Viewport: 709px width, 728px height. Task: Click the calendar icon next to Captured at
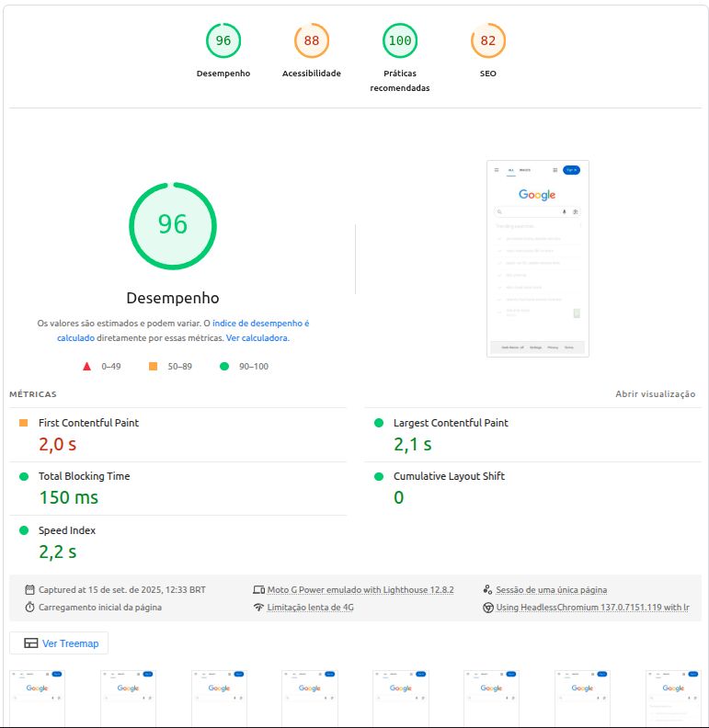[x=29, y=589]
